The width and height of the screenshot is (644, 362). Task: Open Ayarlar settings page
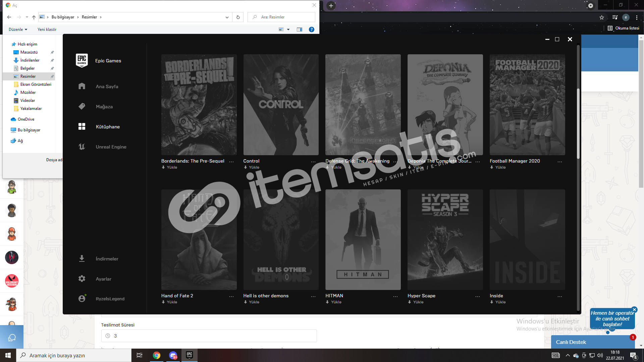click(103, 279)
